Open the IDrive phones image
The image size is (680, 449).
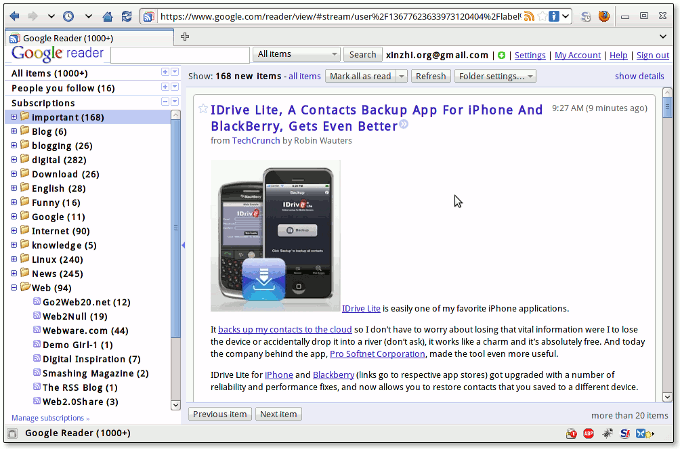click(275, 236)
